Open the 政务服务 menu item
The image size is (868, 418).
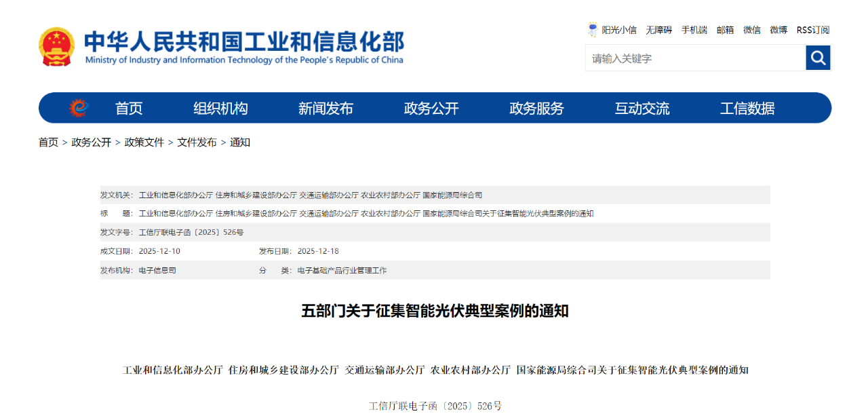(x=536, y=109)
